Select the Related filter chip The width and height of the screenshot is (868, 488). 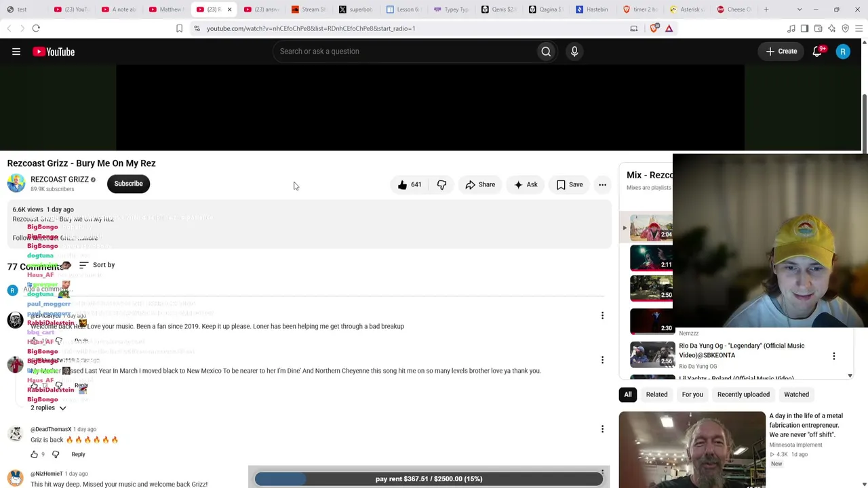(656, 394)
